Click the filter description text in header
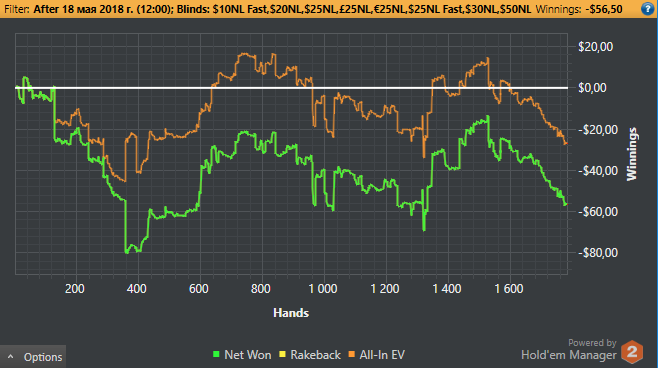Screen dimensions: 658x368 [x=267, y=9]
